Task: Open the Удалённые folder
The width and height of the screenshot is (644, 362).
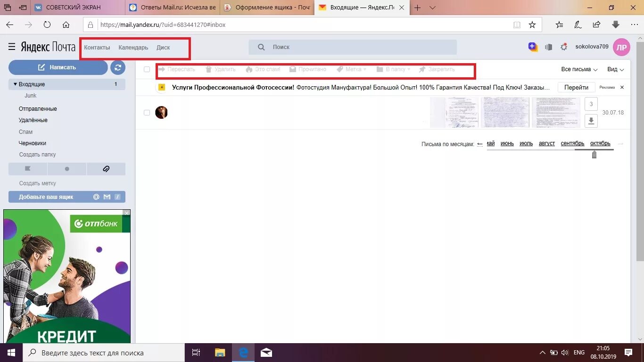Action: click(x=33, y=120)
